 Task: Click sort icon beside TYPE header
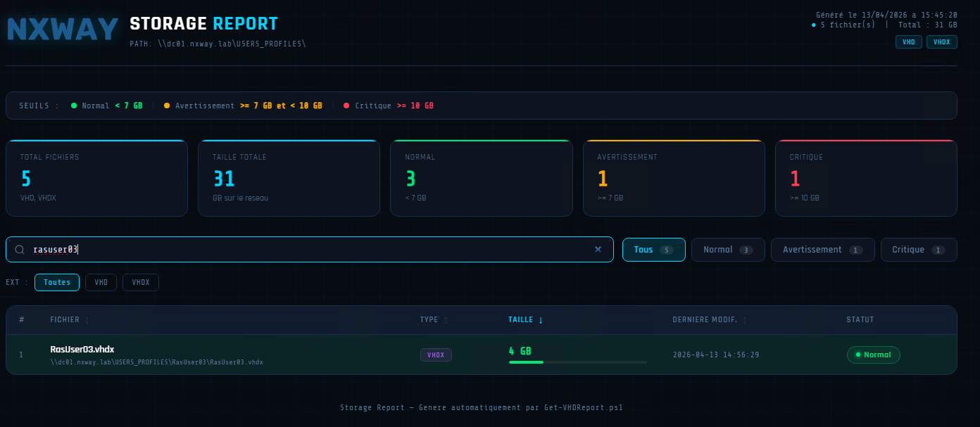tap(445, 320)
